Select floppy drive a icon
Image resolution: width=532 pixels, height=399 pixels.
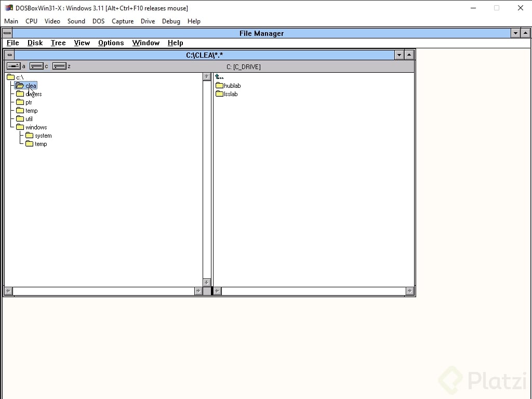click(x=14, y=66)
